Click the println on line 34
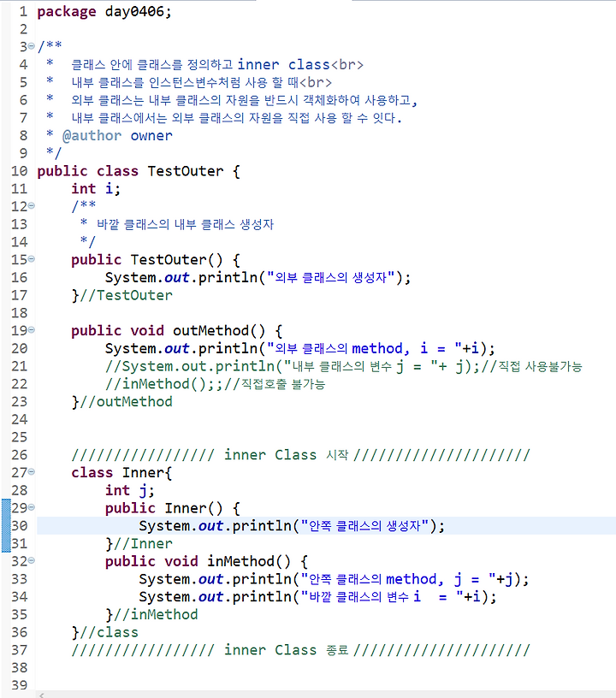This screenshot has width=616, height=698. (x=317, y=597)
